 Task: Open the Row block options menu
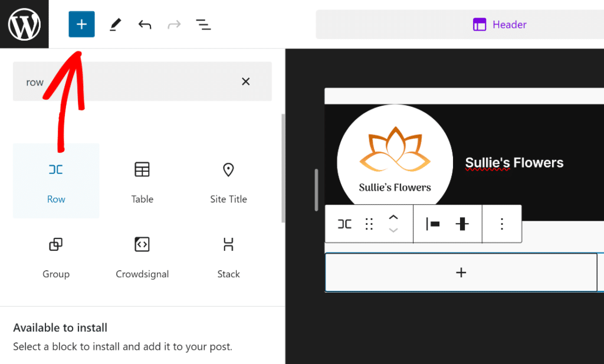coord(502,224)
